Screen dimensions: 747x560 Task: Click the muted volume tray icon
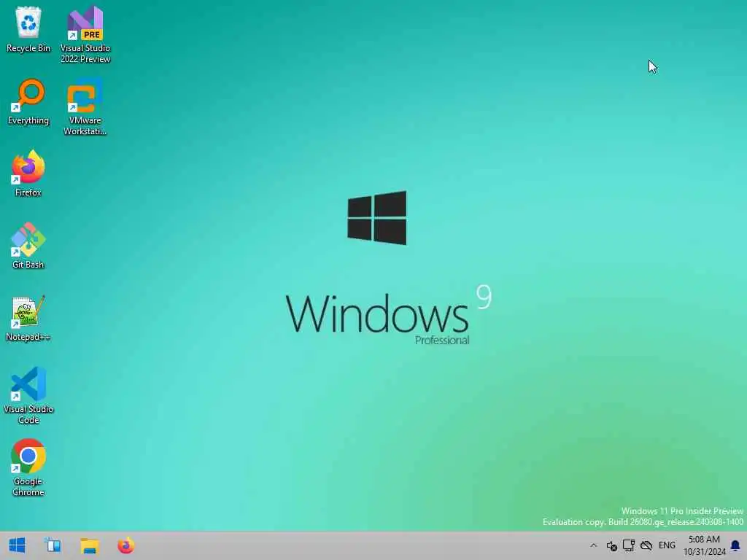point(612,545)
